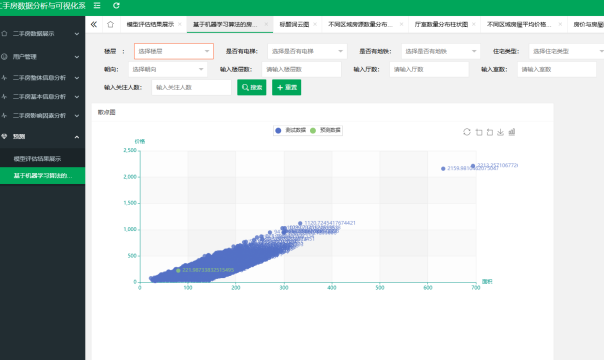The height and width of the screenshot is (360, 604).
Task: Close the 不同区域房屋平均价格 tab
Action: tap(560, 24)
